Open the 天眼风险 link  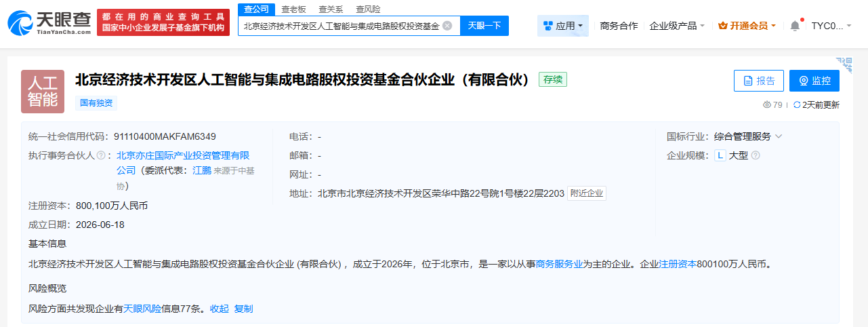tap(142, 308)
